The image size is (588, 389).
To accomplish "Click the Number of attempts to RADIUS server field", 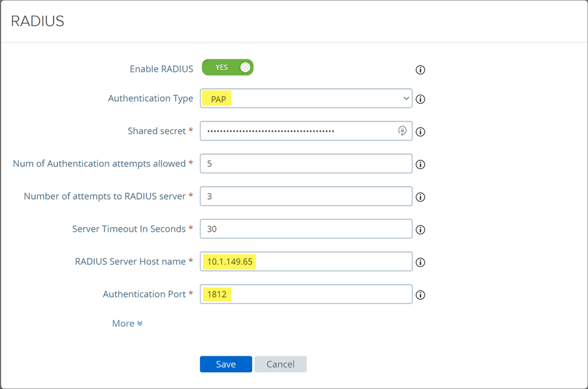I will point(306,196).
